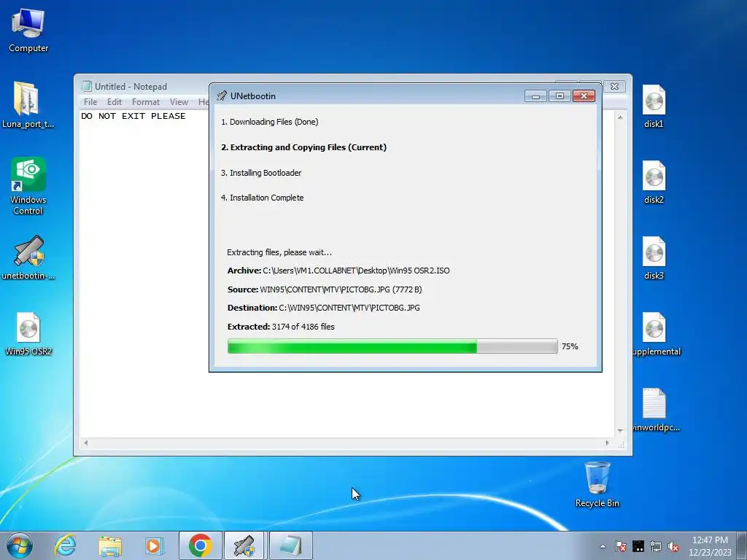Select the supplemental disc image icon
The height and width of the screenshot is (560, 747).
tap(656, 333)
